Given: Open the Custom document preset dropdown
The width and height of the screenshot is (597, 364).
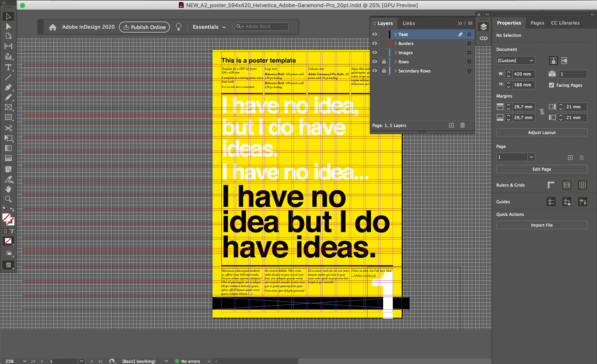Looking at the screenshot, I should click(x=515, y=61).
